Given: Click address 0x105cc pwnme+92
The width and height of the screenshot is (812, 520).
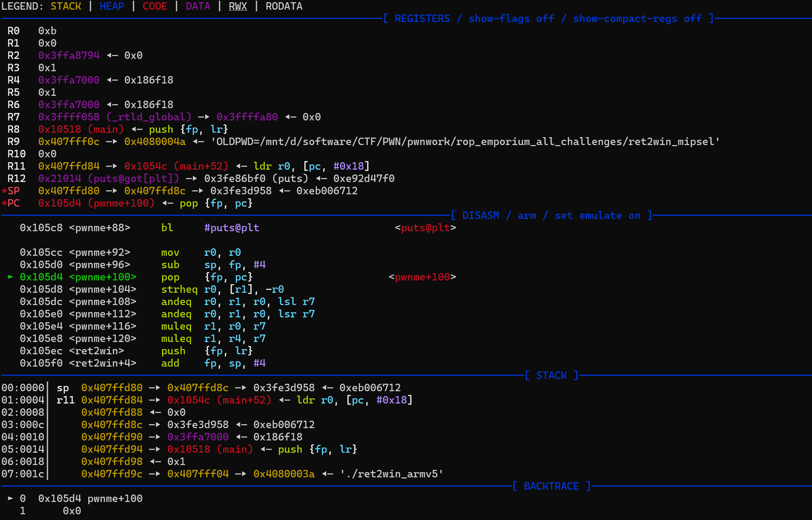Looking at the screenshot, I should coord(75,252).
